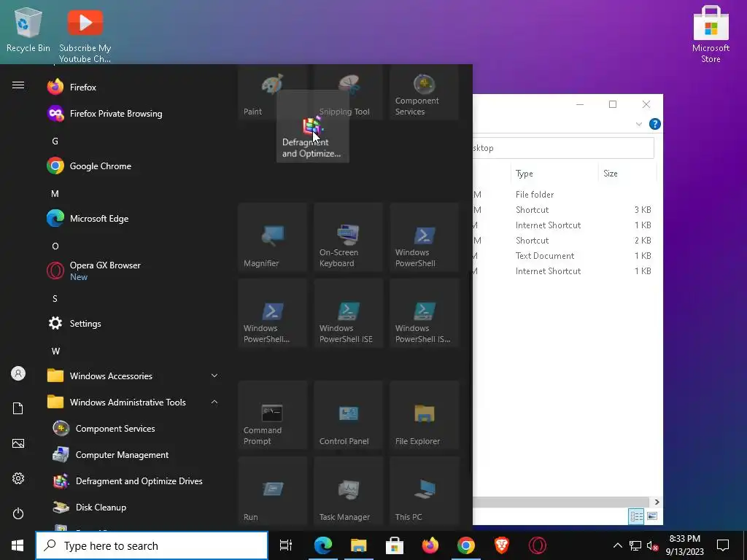Expand the File Explorer ribbon chevron

click(639, 124)
